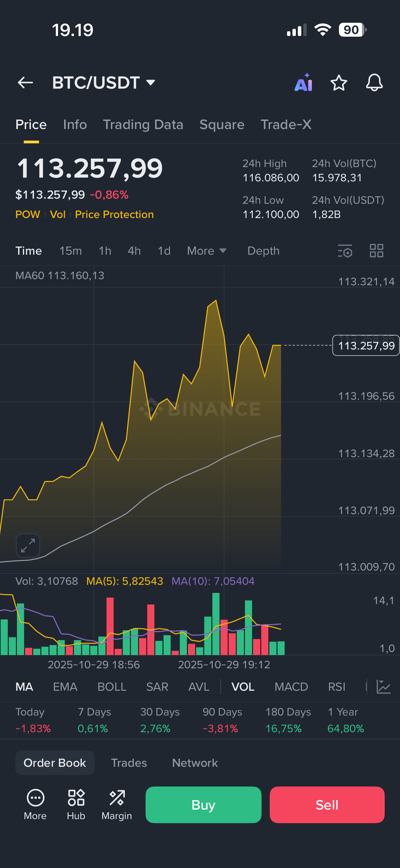Tap the 30 Days 2,76% performance
The height and width of the screenshot is (868, 400).
click(x=160, y=720)
